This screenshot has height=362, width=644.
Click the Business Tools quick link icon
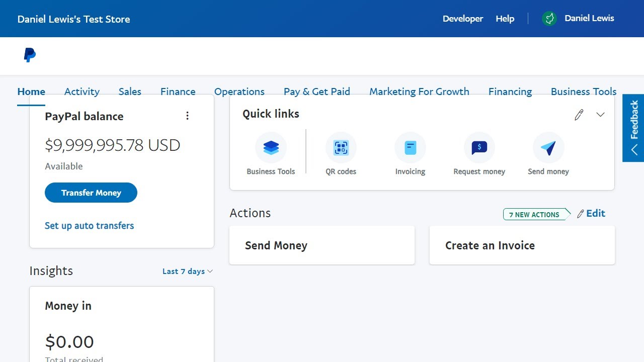point(271,148)
